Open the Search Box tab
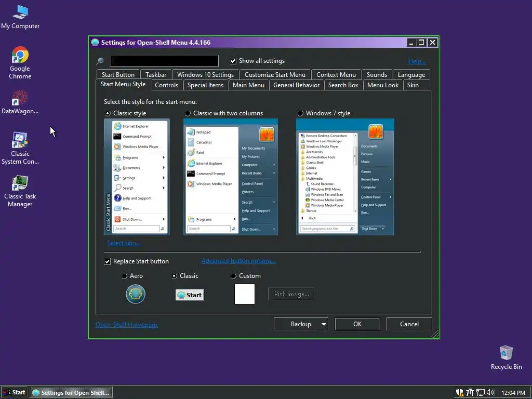The width and height of the screenshot is (532, 399). (x=343, y=85)
